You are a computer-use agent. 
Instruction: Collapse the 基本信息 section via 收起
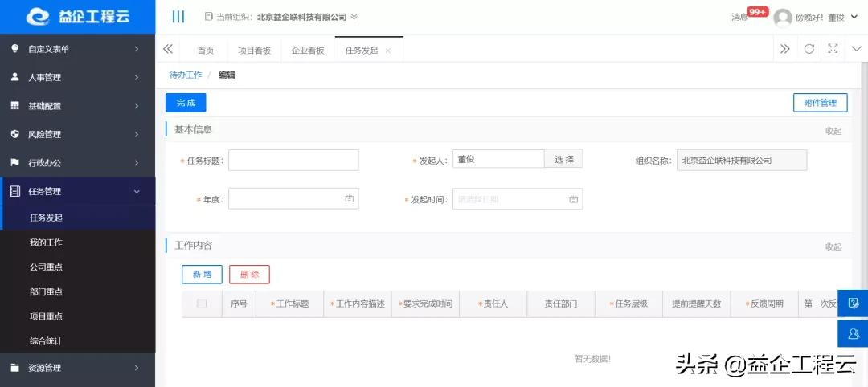(833, 131)
